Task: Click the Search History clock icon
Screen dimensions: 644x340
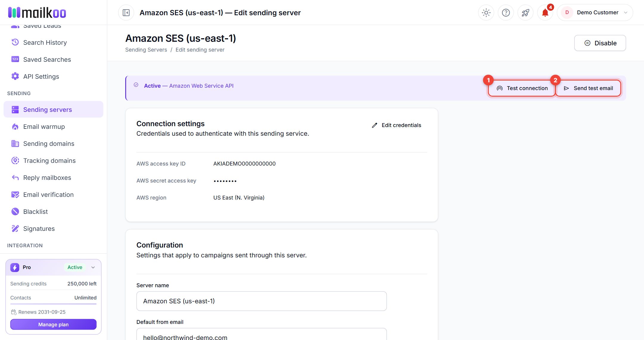Action: tap(15, 42)
